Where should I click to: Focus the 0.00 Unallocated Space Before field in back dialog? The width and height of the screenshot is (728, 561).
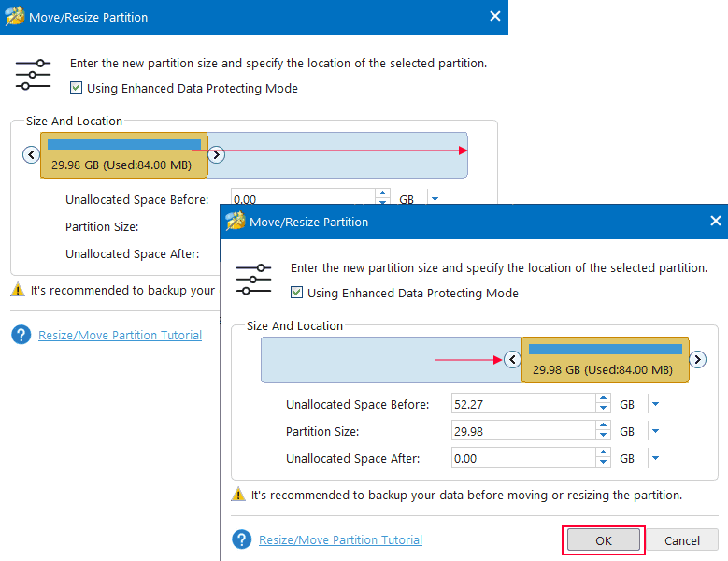(x=303, y=197)
